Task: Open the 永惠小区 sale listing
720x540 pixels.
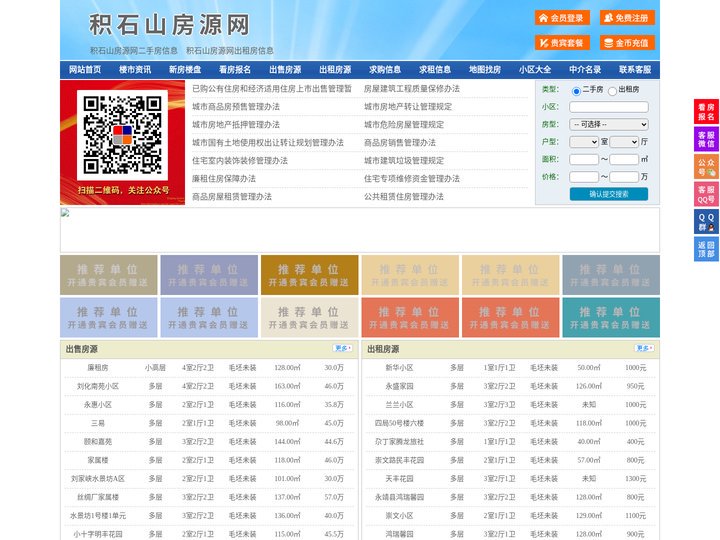Action: point(98,405)
